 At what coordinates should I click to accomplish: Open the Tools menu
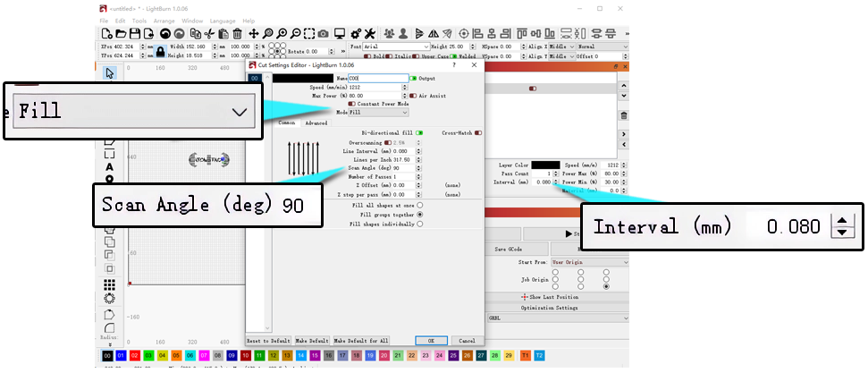pyautogui.click(x=139, y=21)
